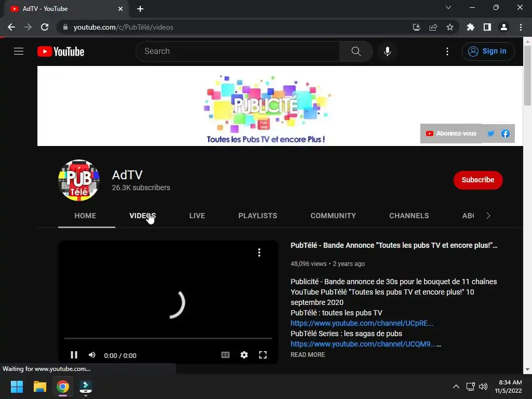This screenshot has width=532, height=399.
Task: Go back in browser history
Action: pyautogui.click(x=11, y=27)
